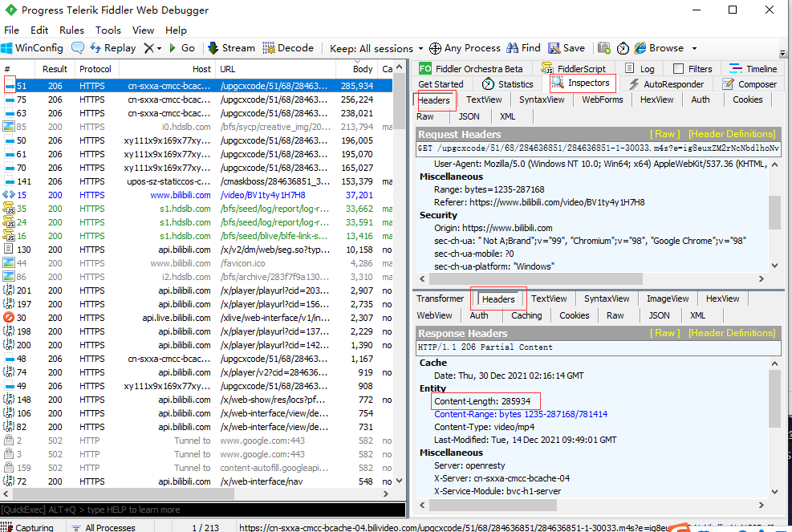Open the AutoResponder tab

[666, 84]
